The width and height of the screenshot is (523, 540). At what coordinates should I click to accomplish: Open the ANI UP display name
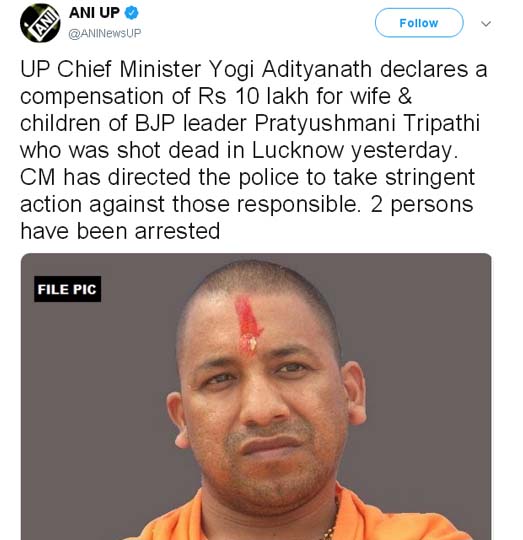[94, 13]
